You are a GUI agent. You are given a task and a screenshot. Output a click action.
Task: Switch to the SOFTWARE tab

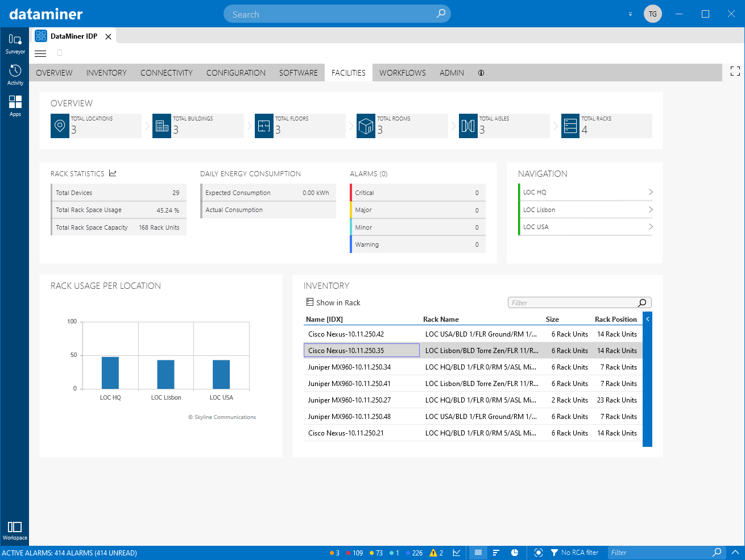tap(299, 73)
